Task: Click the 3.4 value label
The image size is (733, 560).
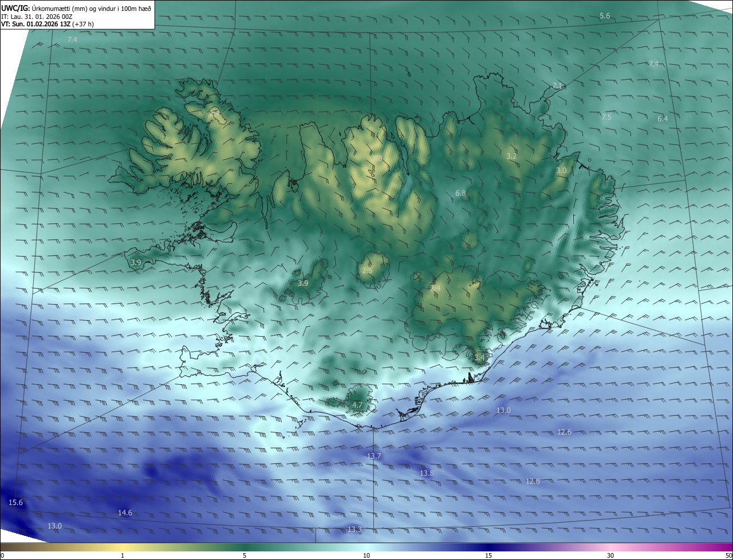Action: click(x=479, y=358)
